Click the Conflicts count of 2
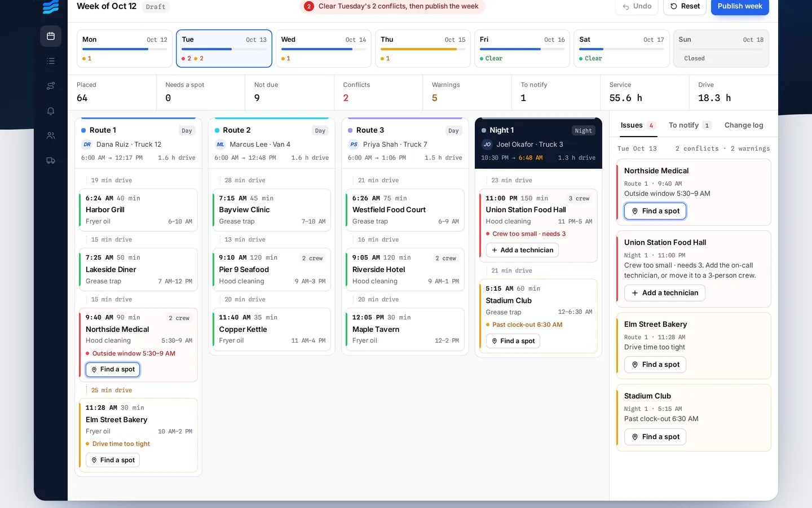 pyautogui.click(x=346, y=98)
